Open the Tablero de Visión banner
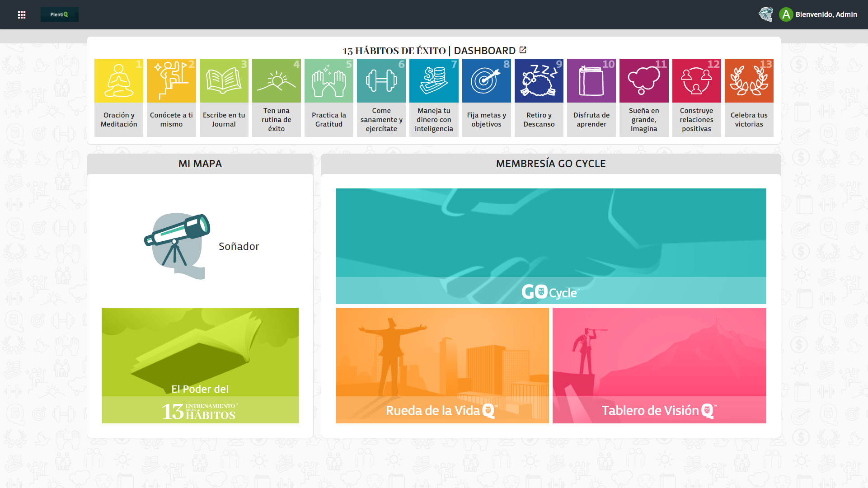This screenshot has height=488, width=868. 659,366
